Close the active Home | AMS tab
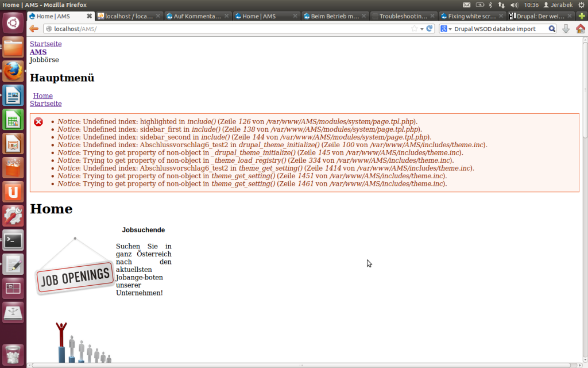Viewport: 588px width, 368px height. point(89,16)
